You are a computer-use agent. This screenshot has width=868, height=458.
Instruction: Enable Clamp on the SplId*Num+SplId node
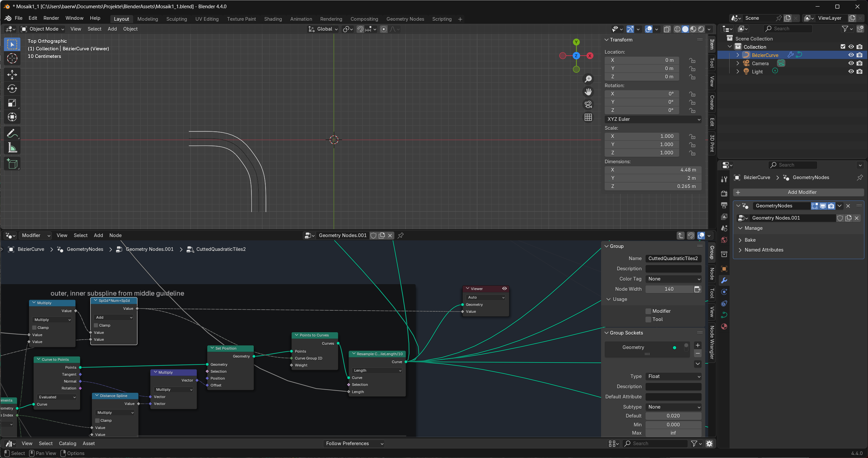click(x=96, y=325)
